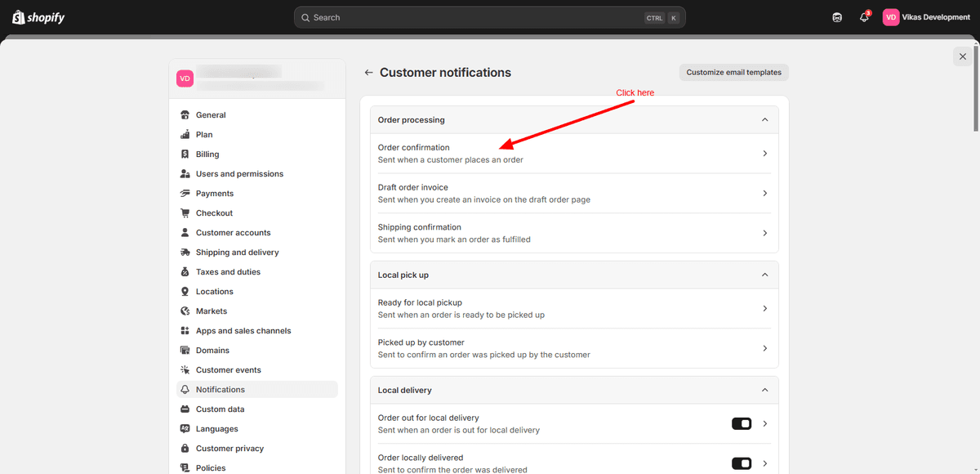Viewport: 980px width, 474px height.
Task: Open Taxes and duties settings
Action: pyautogui.click(x=257, y=272)
